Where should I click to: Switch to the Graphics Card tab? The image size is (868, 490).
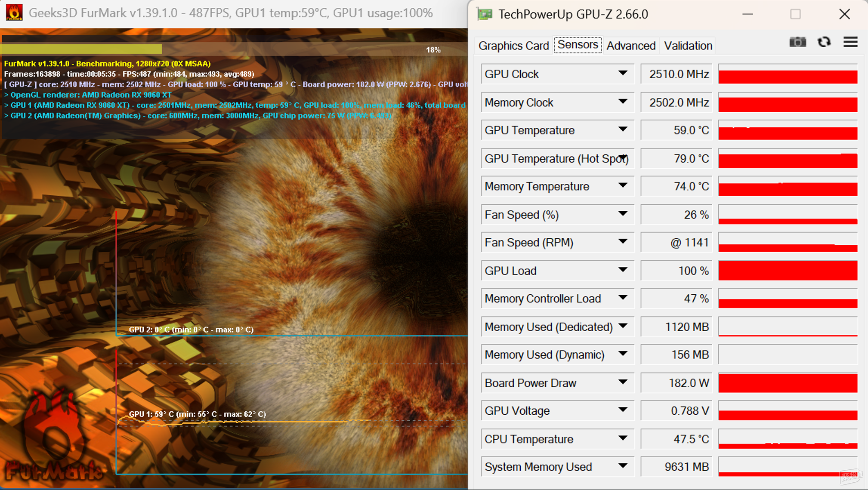pyautogui.click(x=513, y=46)
